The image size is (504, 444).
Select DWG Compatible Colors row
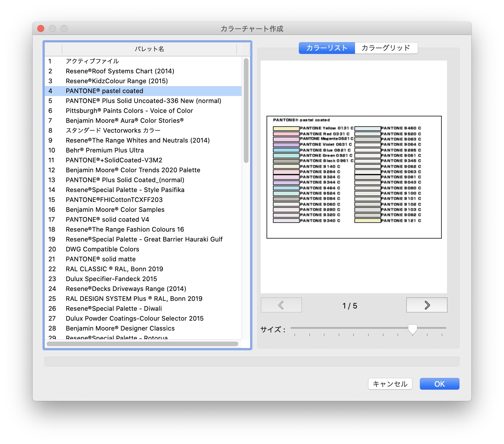coord(143,249)
